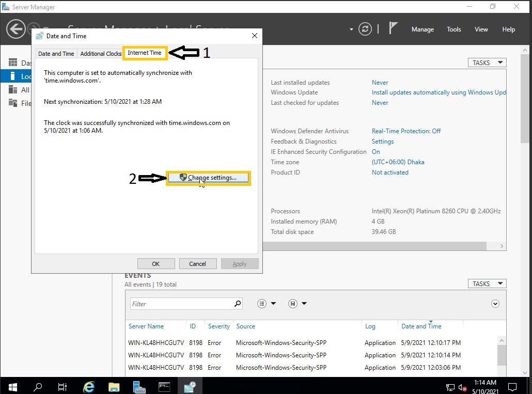Click the horizontal scrollbar of the Properties panel
Viewport: 532px width, 394px height.
point(374,246)
